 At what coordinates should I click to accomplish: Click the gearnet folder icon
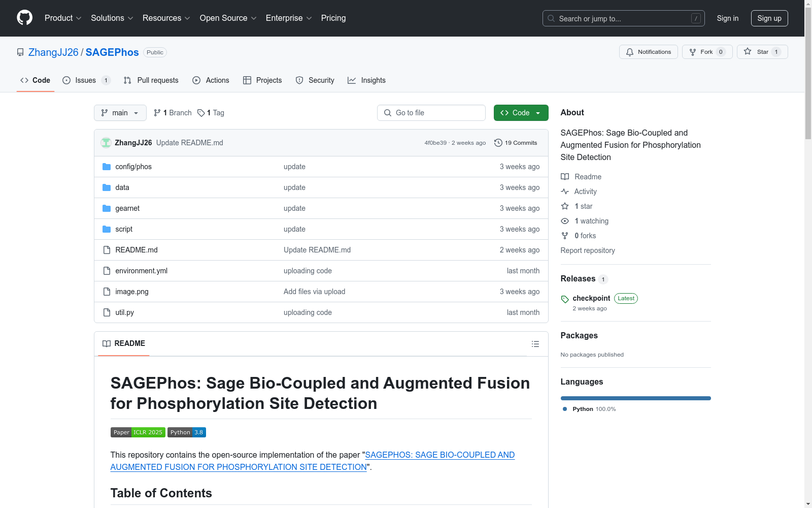click(107, 208)
